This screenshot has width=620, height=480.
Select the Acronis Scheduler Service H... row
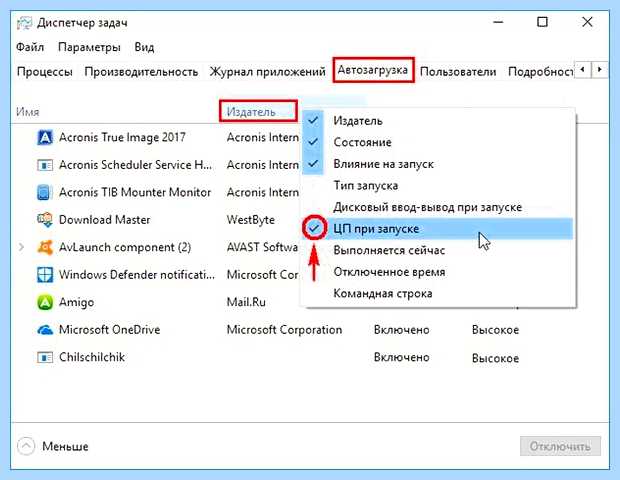pos(136,165)
